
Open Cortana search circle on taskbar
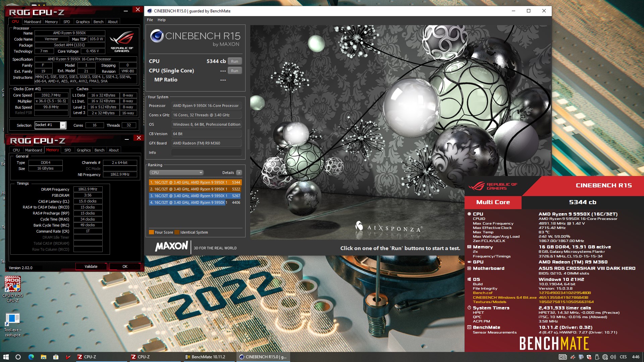pos(18,357)
